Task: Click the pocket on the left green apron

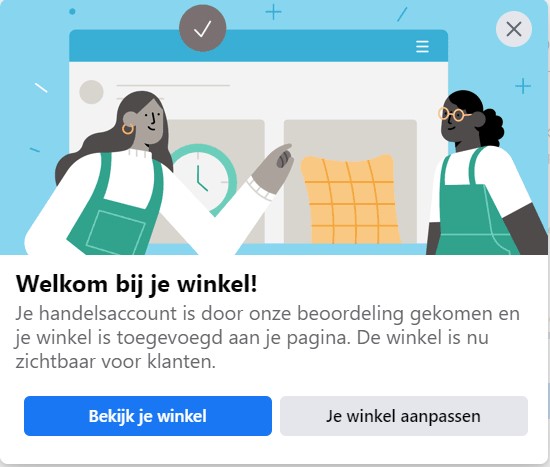Action: pyautogui.click(x=116, y=231)
